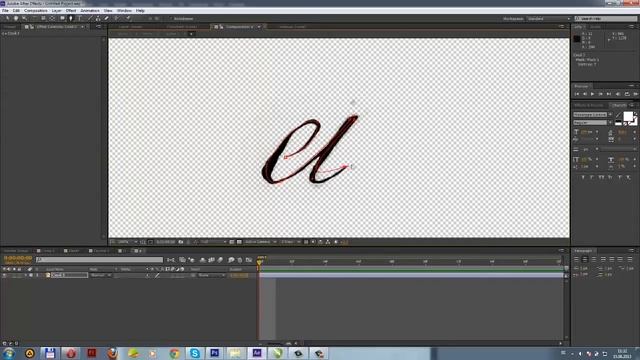This screenshot has width=640, height=360.
Task: Select the Brush tool
Action: pyautogui.click(x=89, y=18)
